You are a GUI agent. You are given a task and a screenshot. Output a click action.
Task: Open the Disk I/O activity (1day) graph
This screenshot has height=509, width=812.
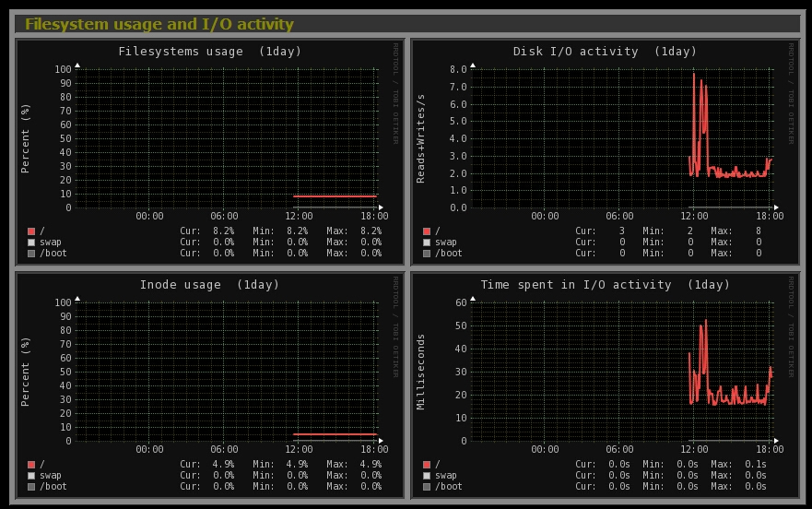(605, 152)
